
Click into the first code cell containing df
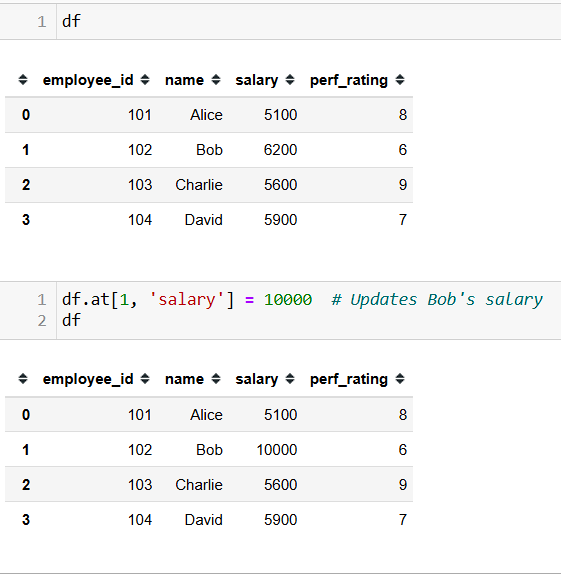coord(309,22)
